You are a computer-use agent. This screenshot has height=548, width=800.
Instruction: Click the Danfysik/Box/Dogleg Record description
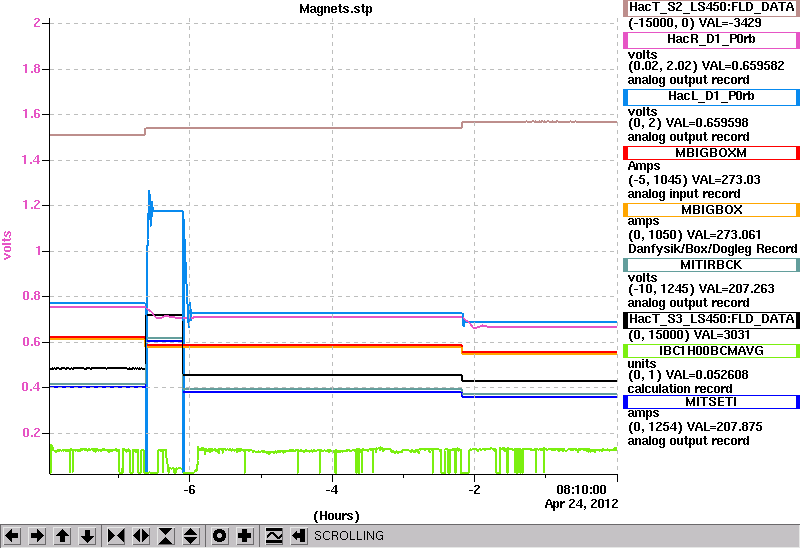(x=712, y=249)
